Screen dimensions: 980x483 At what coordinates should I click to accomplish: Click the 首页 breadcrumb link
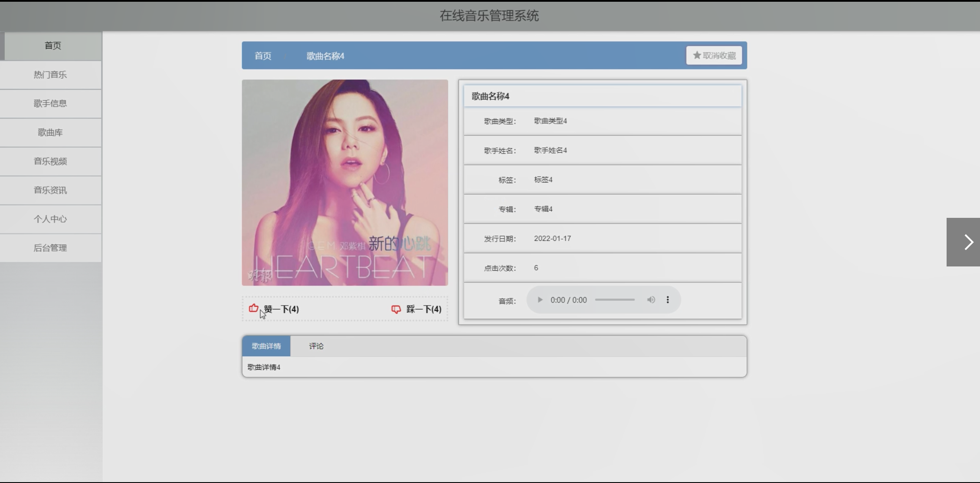pos(263,56)
